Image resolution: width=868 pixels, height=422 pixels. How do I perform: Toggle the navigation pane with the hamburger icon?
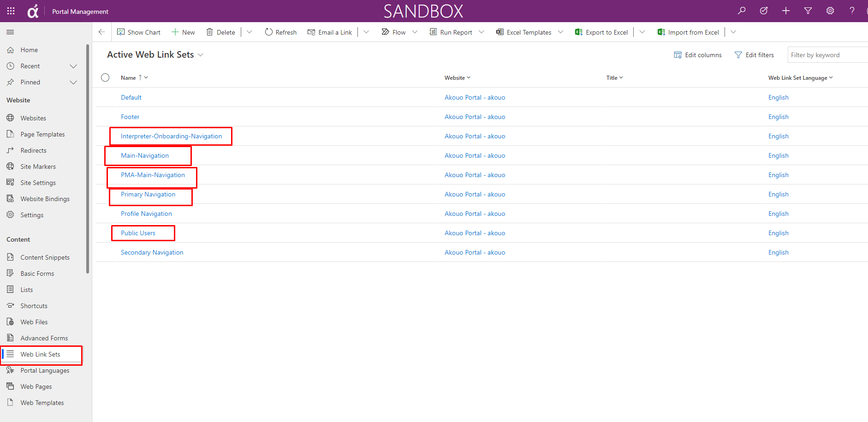10,32
